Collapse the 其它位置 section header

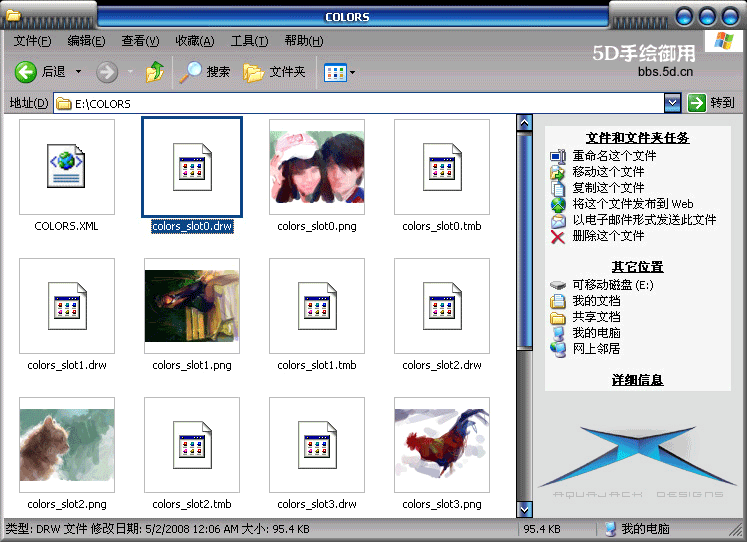tap(637, 267)
